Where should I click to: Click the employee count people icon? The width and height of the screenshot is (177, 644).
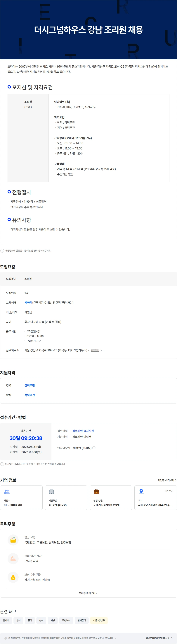[7, 492]
